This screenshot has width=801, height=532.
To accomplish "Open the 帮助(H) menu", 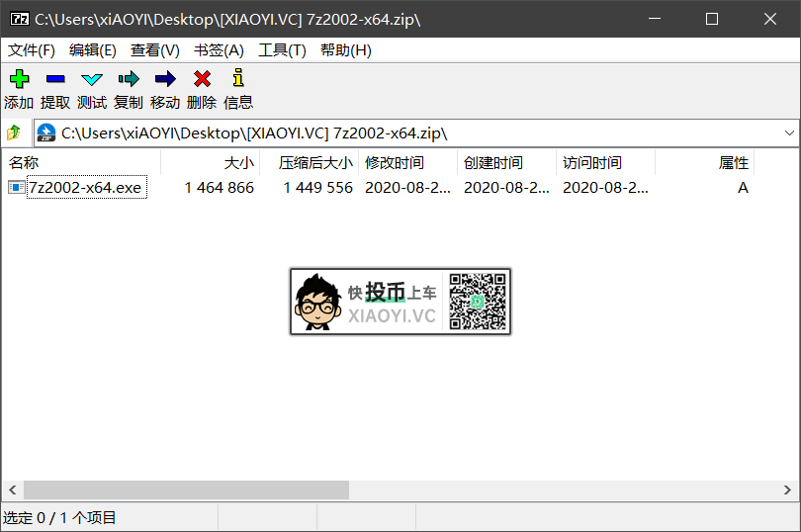I will (346, 50).
